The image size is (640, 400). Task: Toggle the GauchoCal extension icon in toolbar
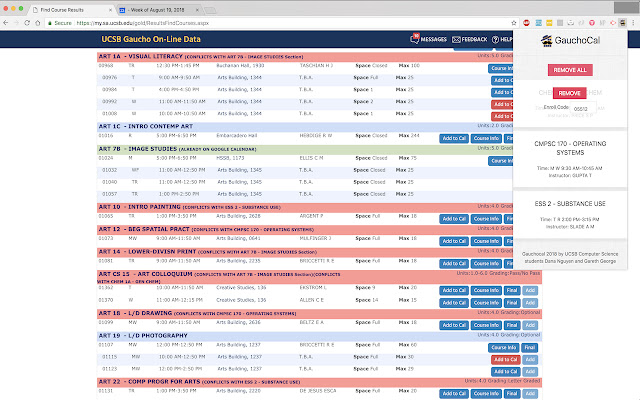click(622, 23)
